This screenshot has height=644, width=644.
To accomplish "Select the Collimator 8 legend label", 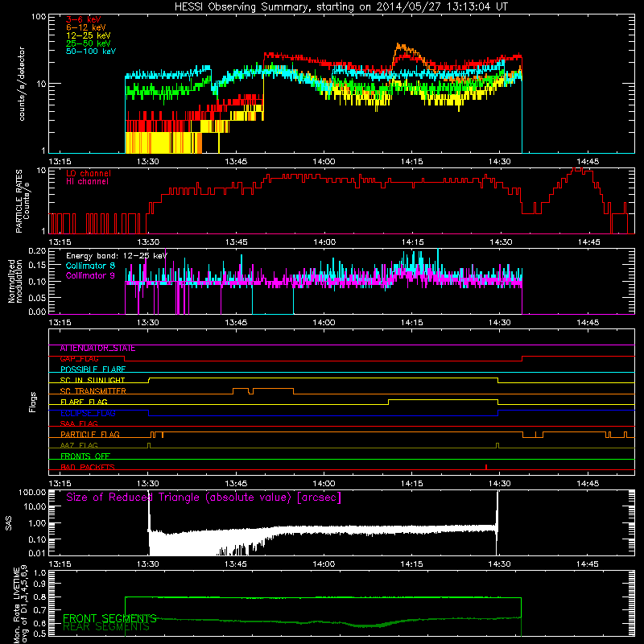I will coord(90,266).
